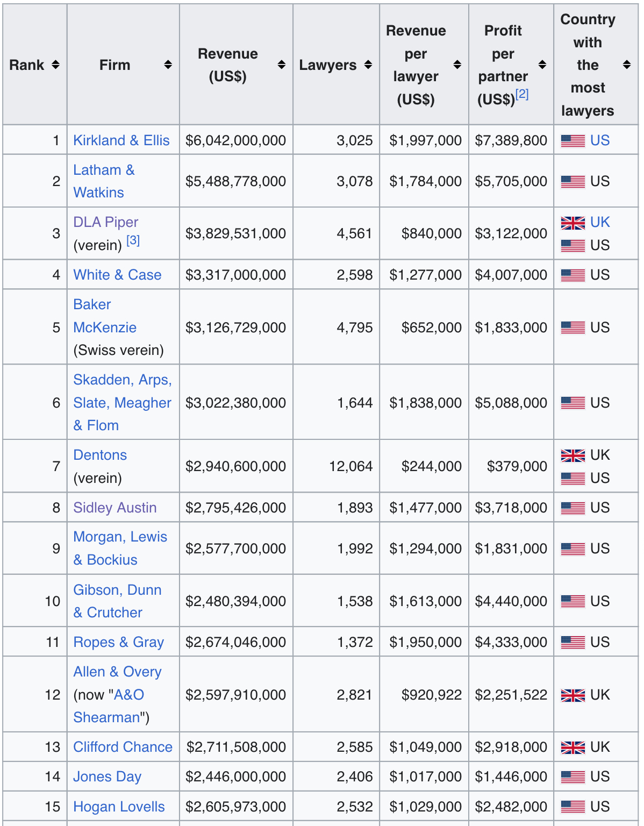
Task: Open the Hogan Lovells link
Action: 119,807
